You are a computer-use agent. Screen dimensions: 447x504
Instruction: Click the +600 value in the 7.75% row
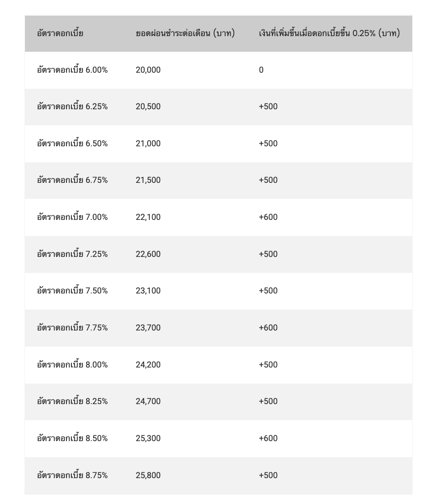[268, 328]
